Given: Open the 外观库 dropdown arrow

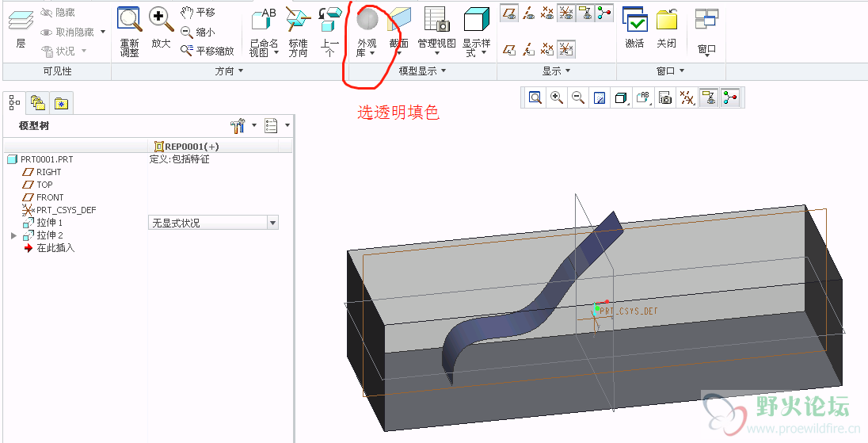Looking at the screenshot, I should click(x=372, y=53).
